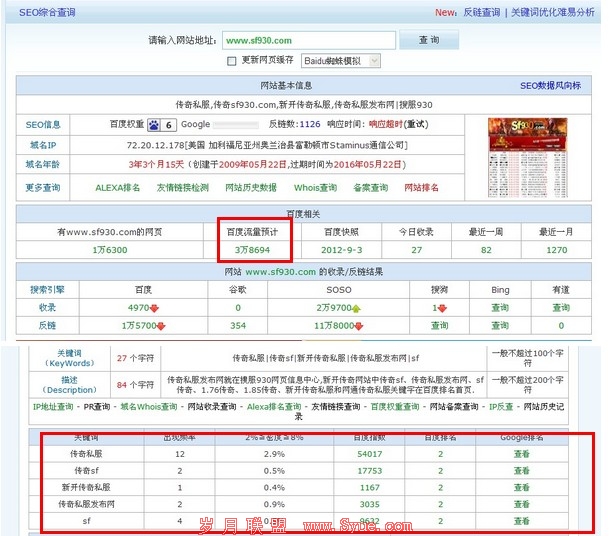Toggle the 更新网页缓存 checkbox
The width and height of the screenshot is (609, 536).
[x=232, y=61]
